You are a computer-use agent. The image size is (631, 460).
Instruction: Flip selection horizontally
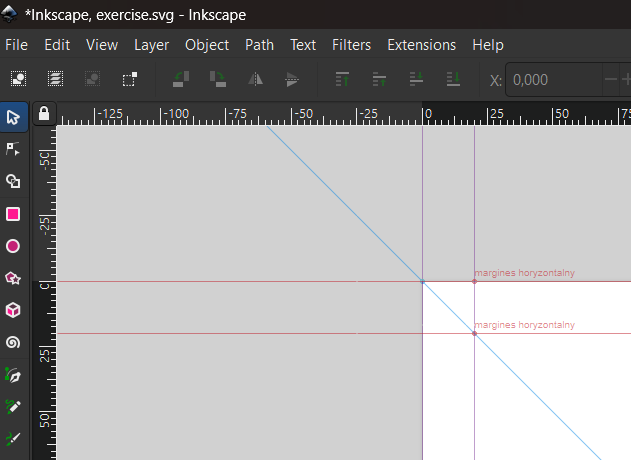point(255,79)
